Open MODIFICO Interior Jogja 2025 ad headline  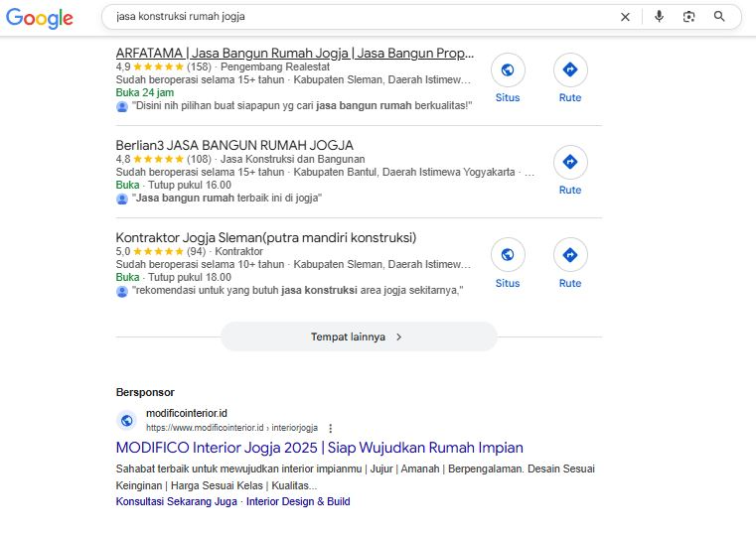point(319,448)
